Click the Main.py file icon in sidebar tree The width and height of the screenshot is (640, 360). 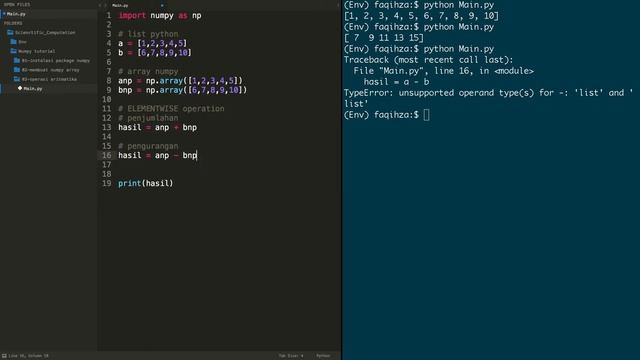pyautogui.click(x=20, y=88)
